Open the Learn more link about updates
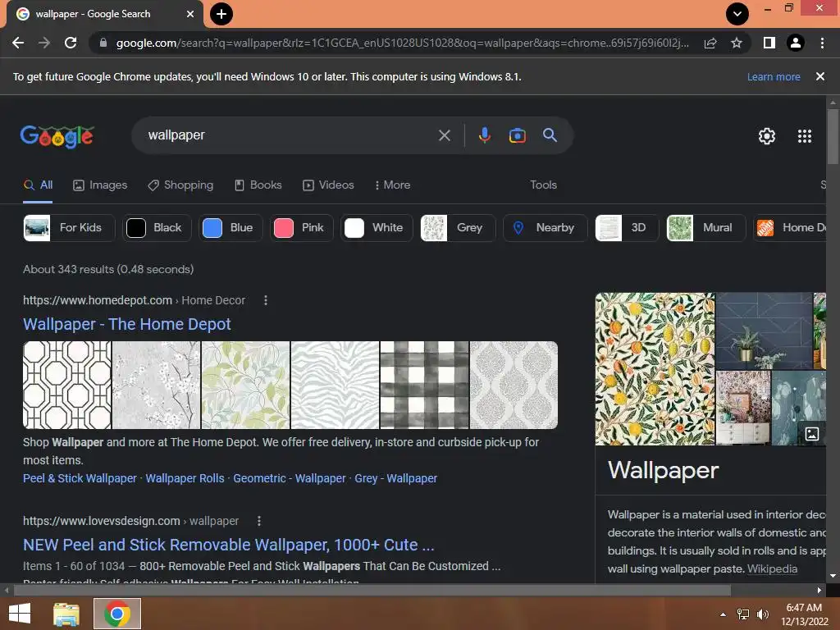This screenshot has width=840, height=630. pyautogui.click(x=774, y=77)
